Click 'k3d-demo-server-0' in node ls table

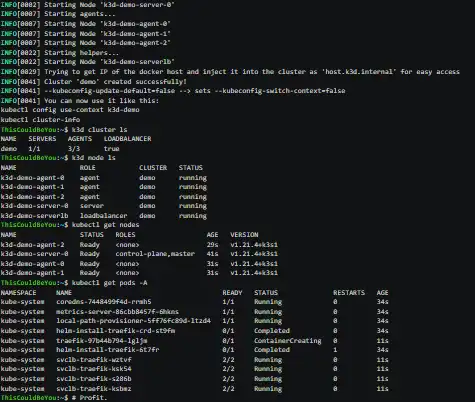(34, 206)
